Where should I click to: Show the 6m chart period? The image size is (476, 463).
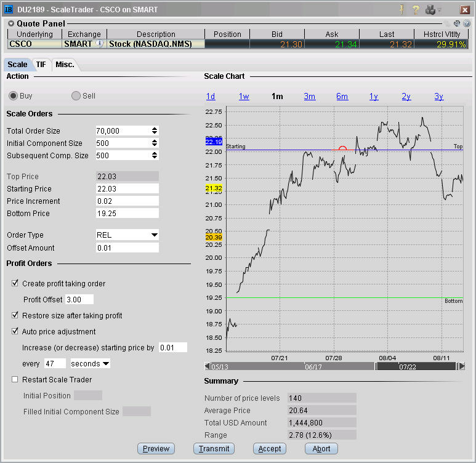(342, 96)
